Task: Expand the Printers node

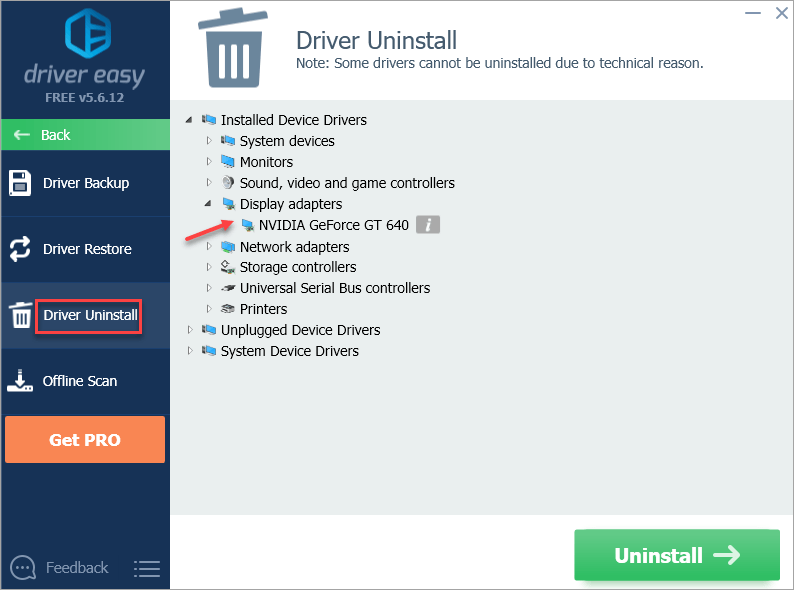Action: (209, 308)
